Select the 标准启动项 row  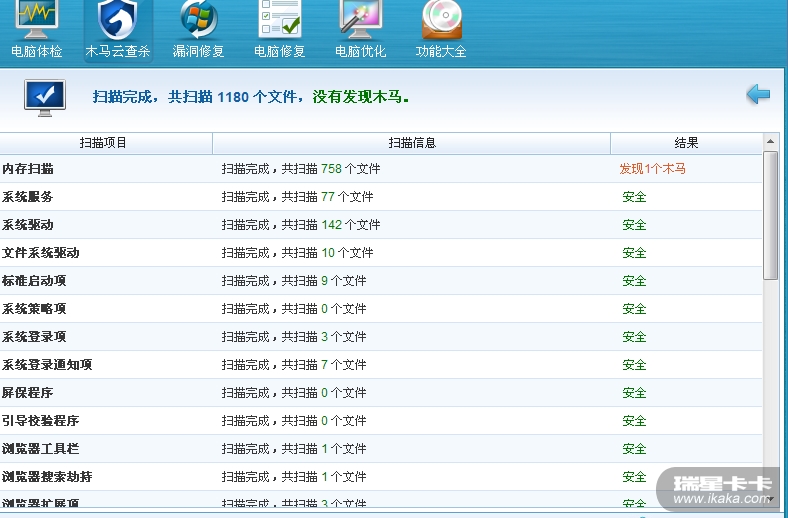click(x=34, y=281)
